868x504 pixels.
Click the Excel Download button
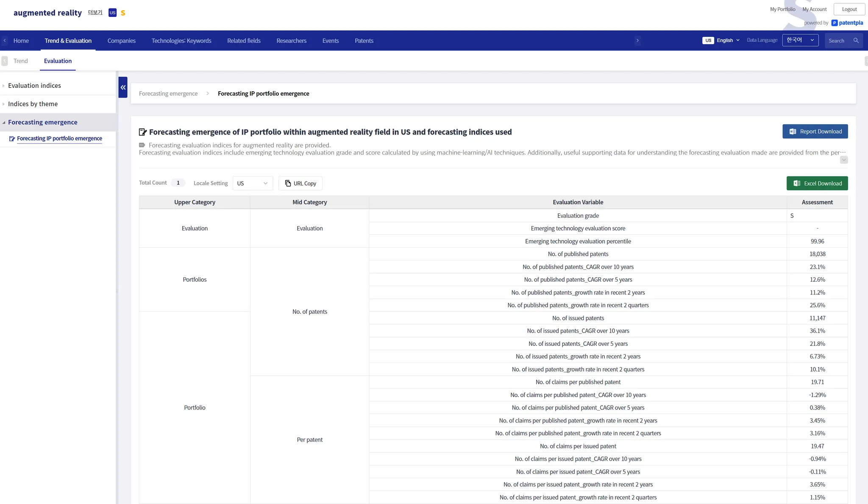(x=817, y=183)
